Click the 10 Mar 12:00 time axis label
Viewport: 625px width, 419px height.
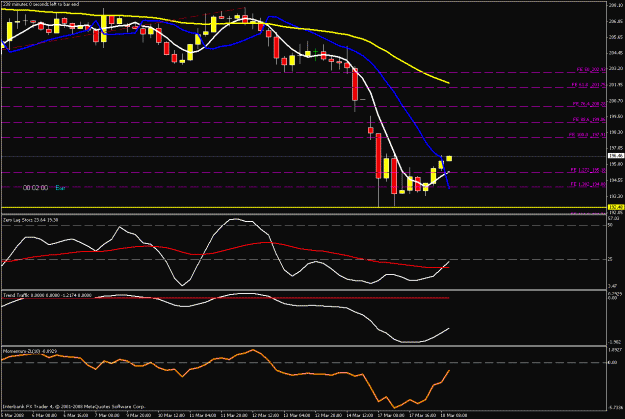point(171,415)
